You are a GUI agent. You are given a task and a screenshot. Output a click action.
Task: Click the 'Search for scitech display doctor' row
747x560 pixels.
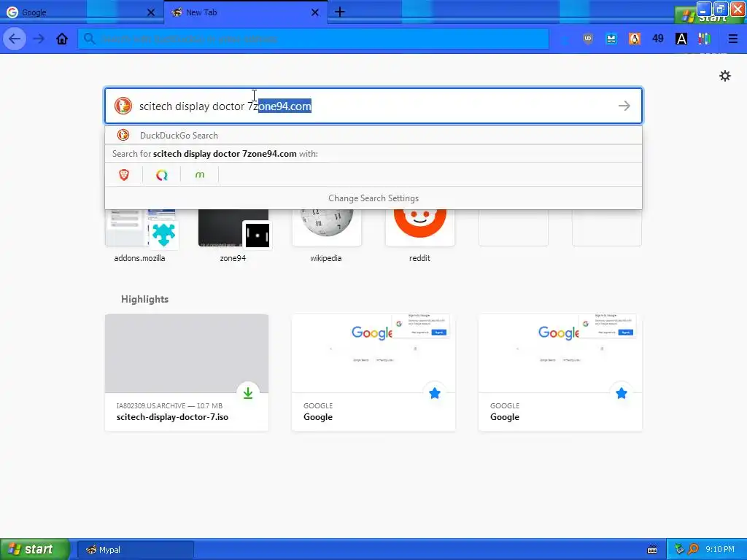click(373, 154)
